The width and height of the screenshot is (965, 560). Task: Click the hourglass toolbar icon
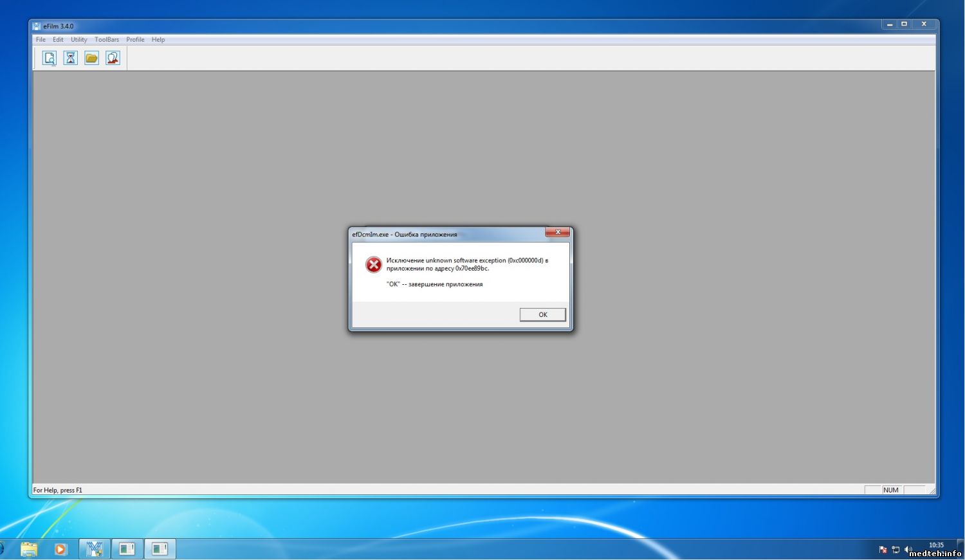(x=71, y=58)
